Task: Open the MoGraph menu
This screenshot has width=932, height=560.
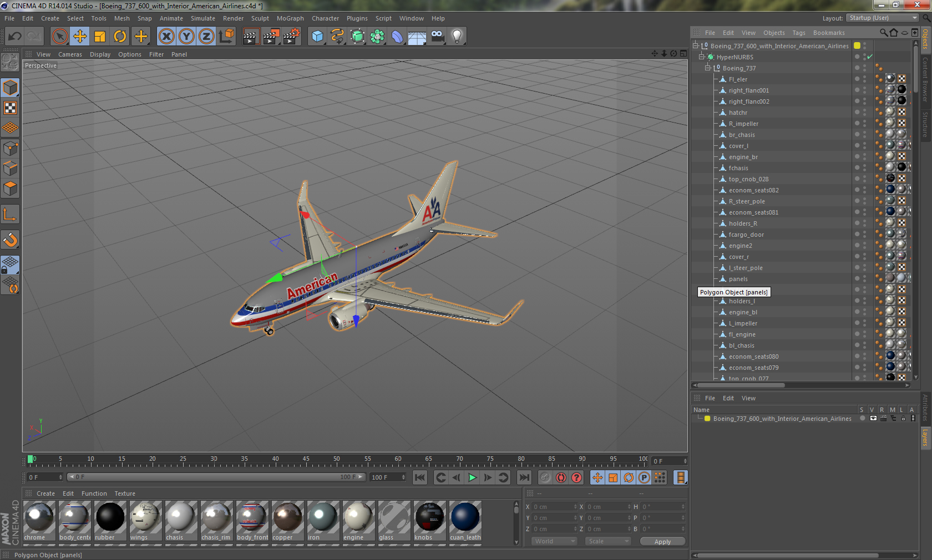Action: click(x=290, y=18)
